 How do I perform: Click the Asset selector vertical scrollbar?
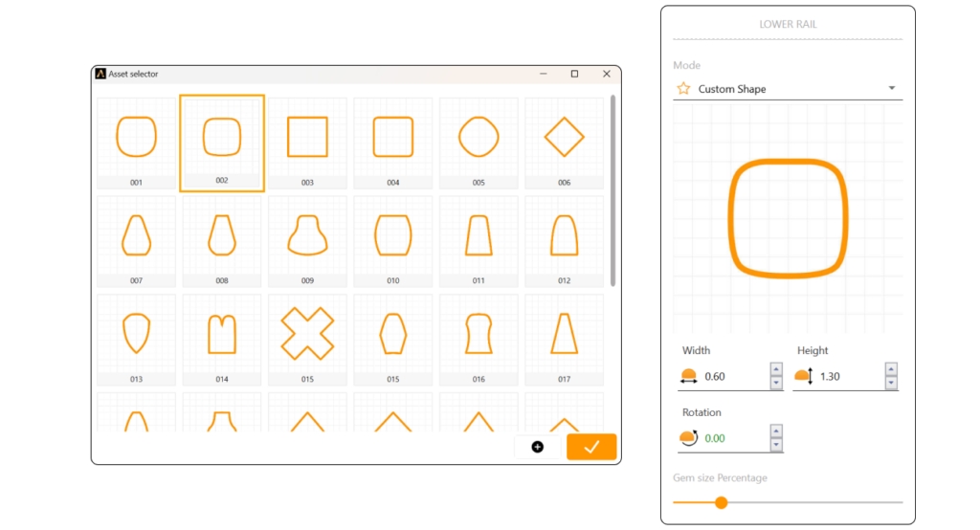pyautogui.click(x=612, y=190)
